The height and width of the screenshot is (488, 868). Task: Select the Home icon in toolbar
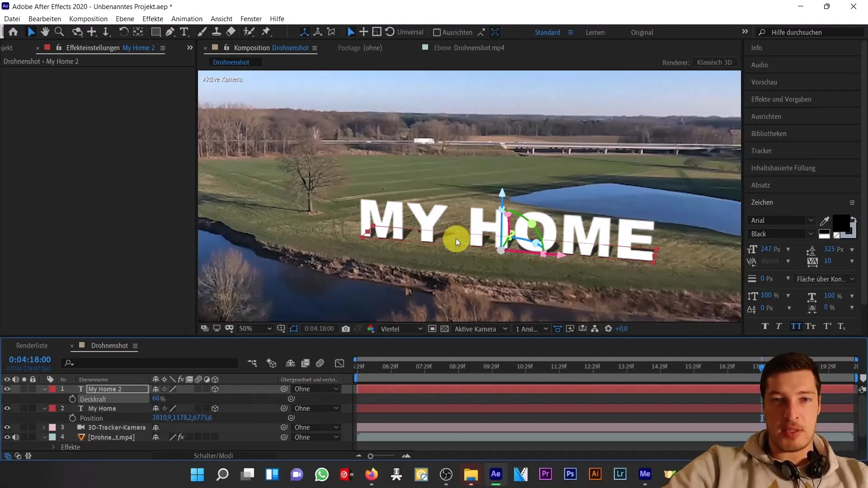pyautogui.click(x=13, y=32)
